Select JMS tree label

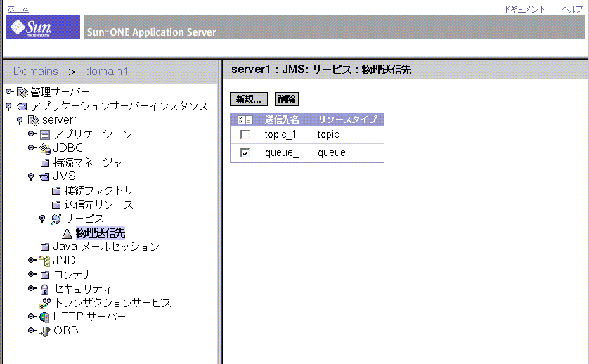[x=64, y=176]
